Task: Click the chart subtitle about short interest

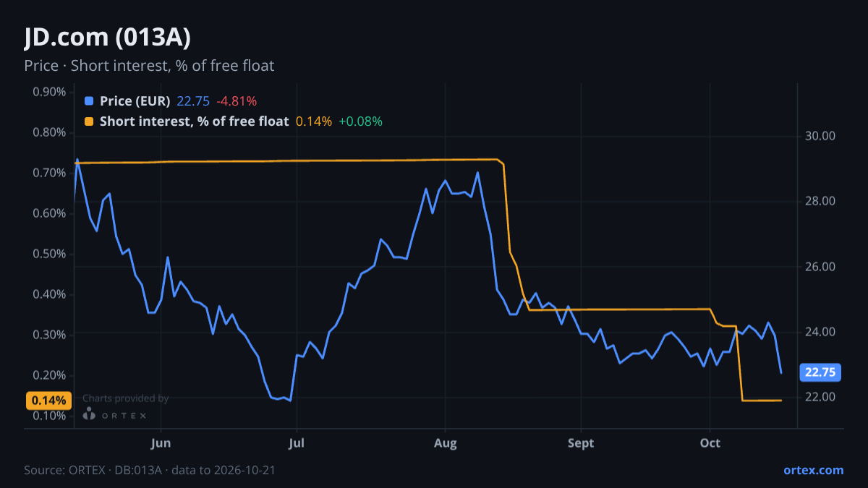Action: tap(149, 66)
